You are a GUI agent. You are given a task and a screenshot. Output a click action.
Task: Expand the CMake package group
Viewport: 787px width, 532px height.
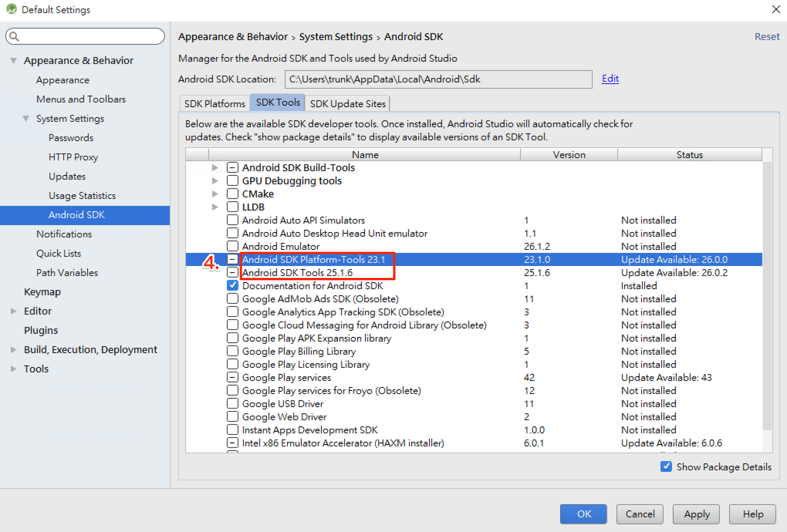[x=215, y=194]
